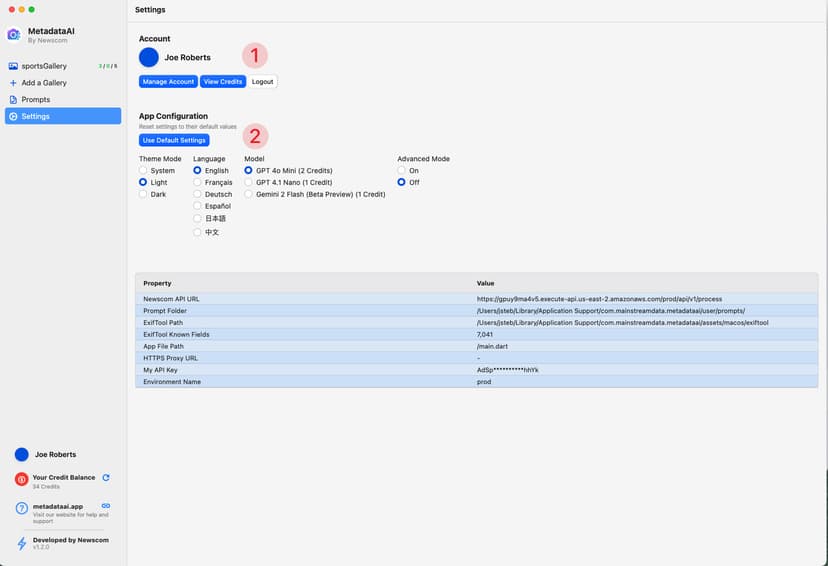Click the sportsGallery image icon
Screen dimensions: 828x566
[13, 66]
